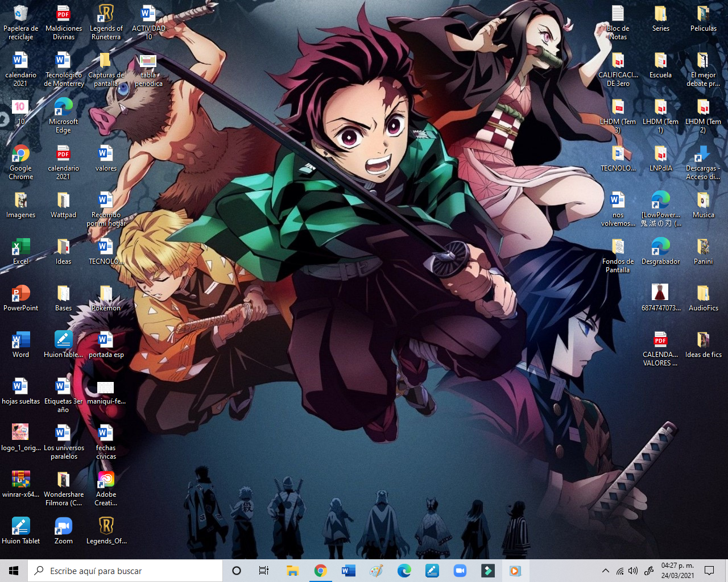Launch Zoom from desktop
Screen dimensions: 728x582
coord(63,531)
